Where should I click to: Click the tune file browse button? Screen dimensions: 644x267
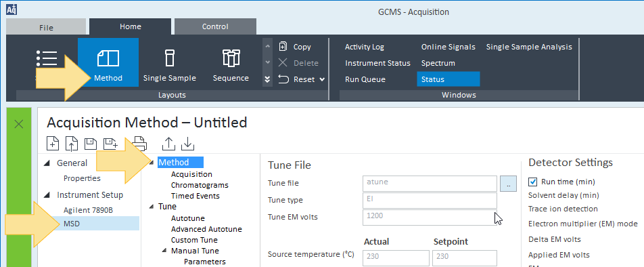pyautogui.click(x=508, y=184)
